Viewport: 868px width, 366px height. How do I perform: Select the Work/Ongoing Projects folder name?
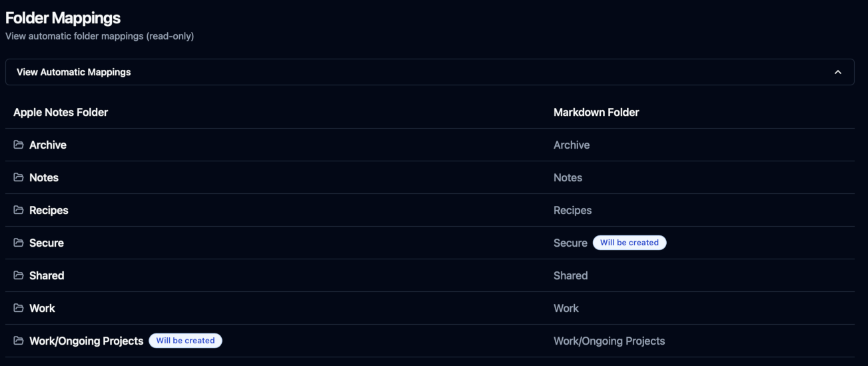pos(86,341)
